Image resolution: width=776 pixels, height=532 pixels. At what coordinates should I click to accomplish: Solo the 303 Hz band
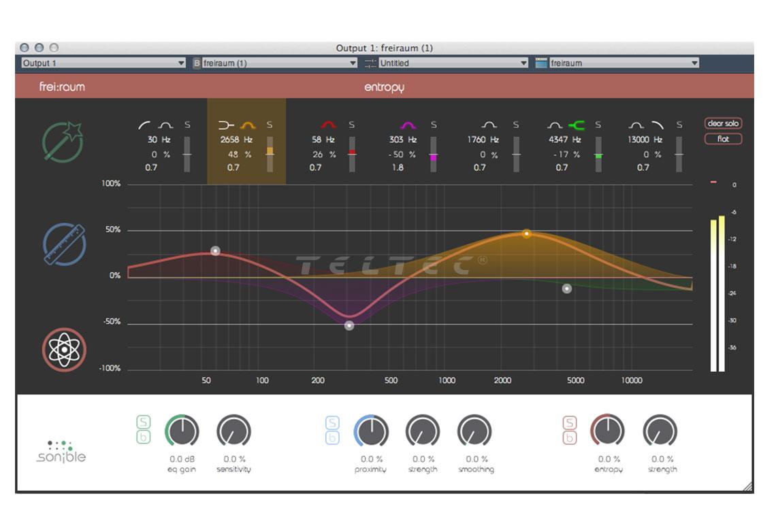434,124
